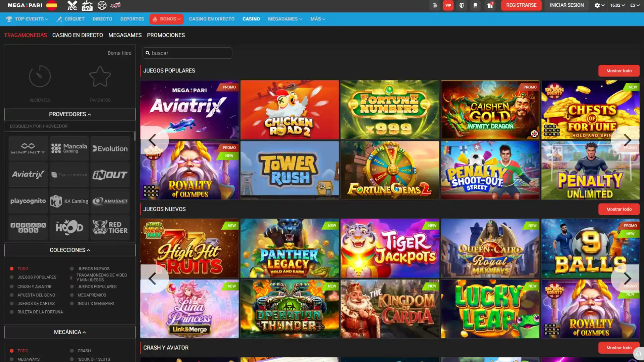The image size is (644, 362).
Task: Previous arrow in Juegos Nuevos carousel
Action: tap(153, 278)
